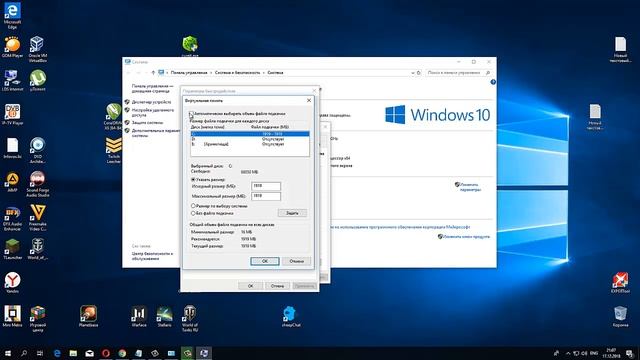The height and width of the screenshot is (360, 640).
Task: Open TLauncher Minecraft desktop icon
Action: pyautogui.click(x=12, y=249)
